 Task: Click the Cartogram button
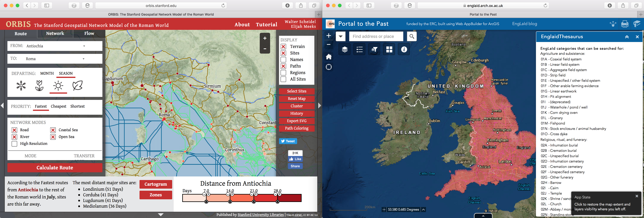pyautogui.click(x=156, y=184)
